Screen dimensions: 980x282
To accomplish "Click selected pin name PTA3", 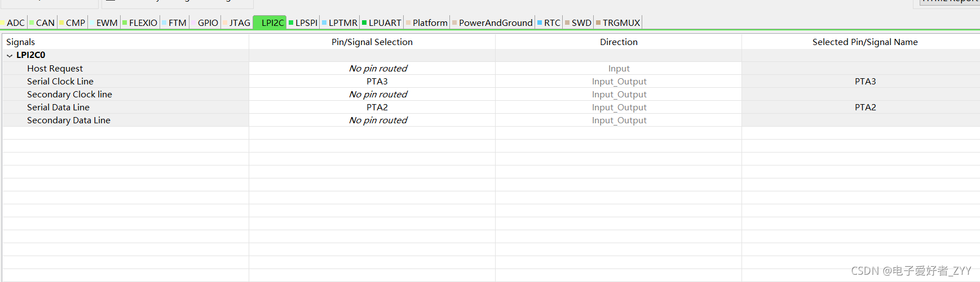I will tap(865, 81).
